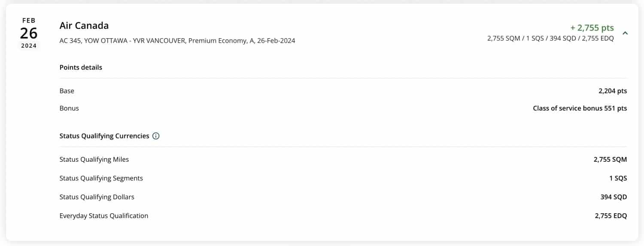
Task: Collapse the Air Canada transaction details chevron
Action: click(625, 33)
